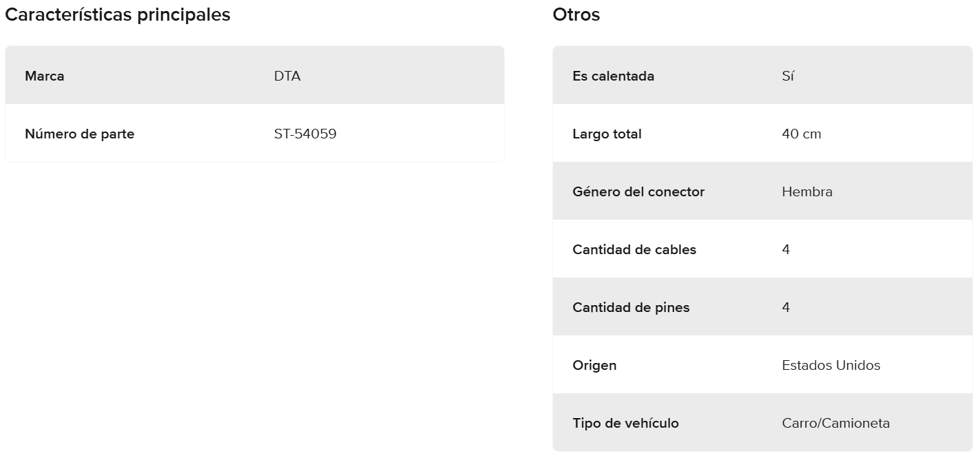Select the "Carro/Camioneta" vehicle type value
980x458 pixels.
(836, 423)
